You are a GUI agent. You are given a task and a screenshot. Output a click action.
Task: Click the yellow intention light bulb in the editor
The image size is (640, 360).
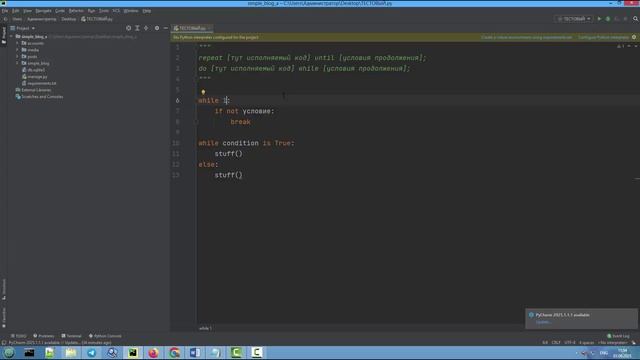tap(203, 92)
